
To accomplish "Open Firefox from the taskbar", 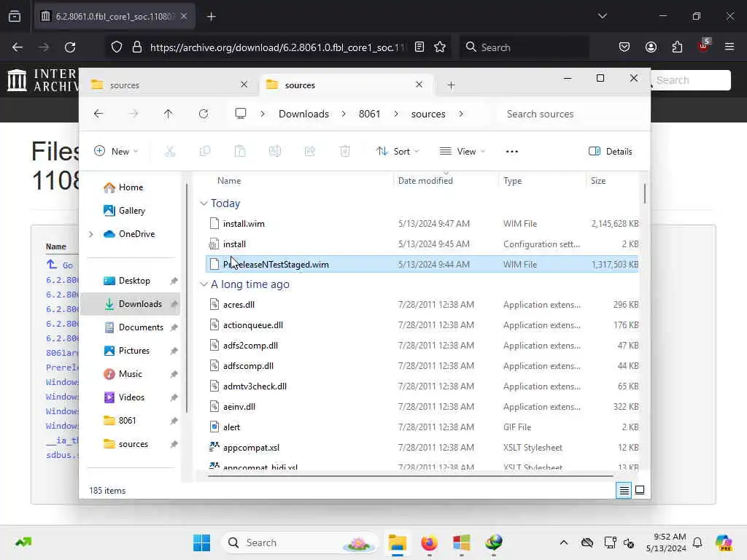I will tap(429, 542).
